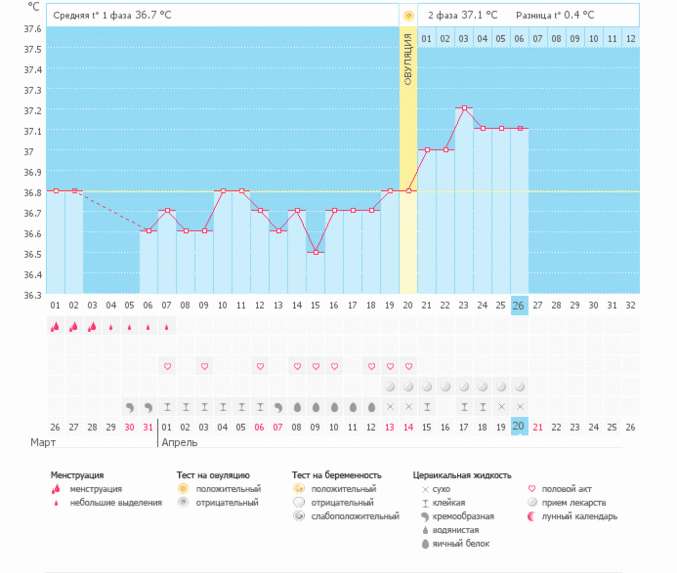The width and height of the screenshot is (677, 573).
Task: Click the lowest temperature point on day 15
Action: tap(315, 252)
